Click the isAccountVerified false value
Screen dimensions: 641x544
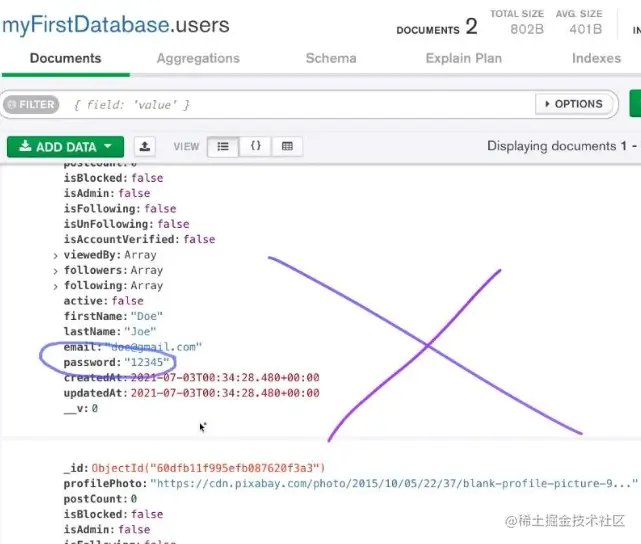[x=199, y=240]
